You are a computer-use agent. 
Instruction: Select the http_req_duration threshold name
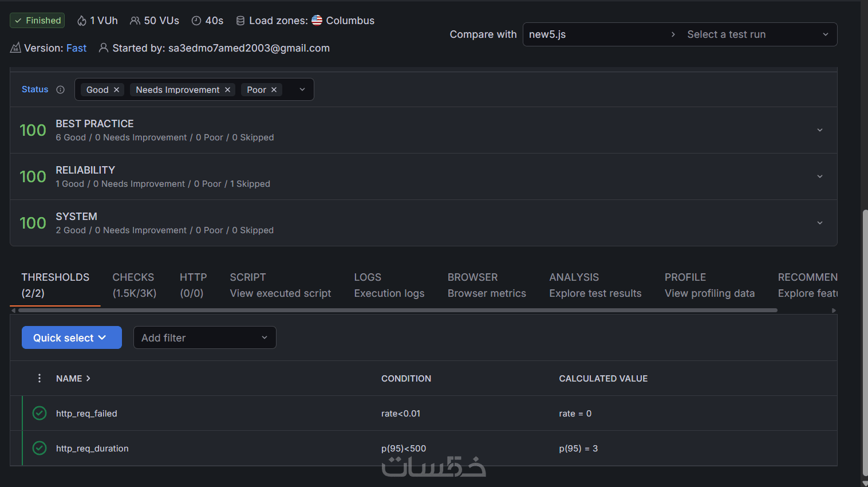click(92, 449)
